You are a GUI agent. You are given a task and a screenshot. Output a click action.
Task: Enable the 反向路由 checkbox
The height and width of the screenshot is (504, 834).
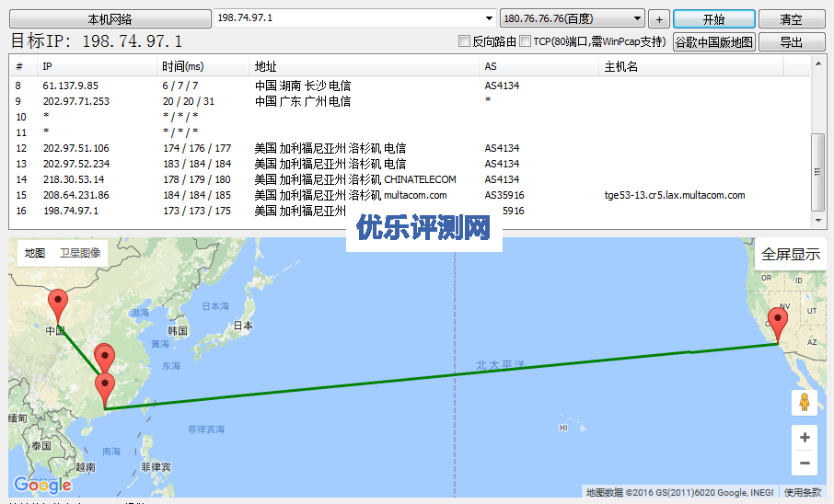click(x=464, y=41)
